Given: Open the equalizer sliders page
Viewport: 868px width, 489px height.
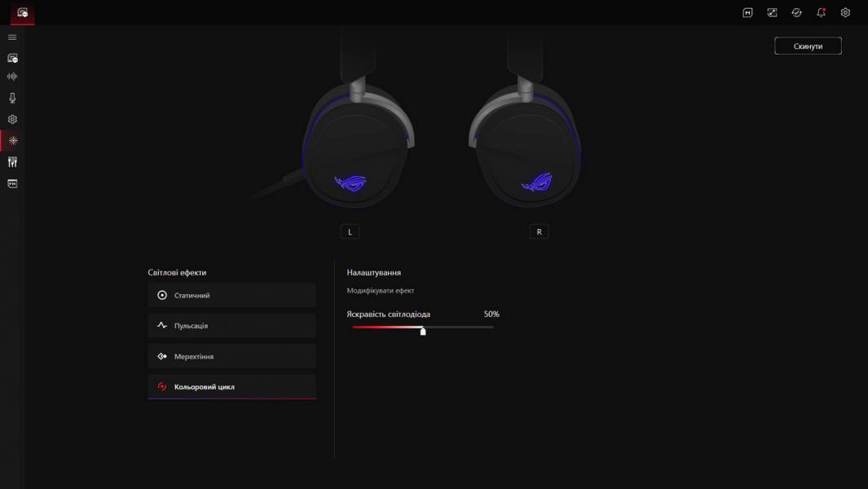Looking at the screenshot, I should pyautogui.click(x=12, y=161).
